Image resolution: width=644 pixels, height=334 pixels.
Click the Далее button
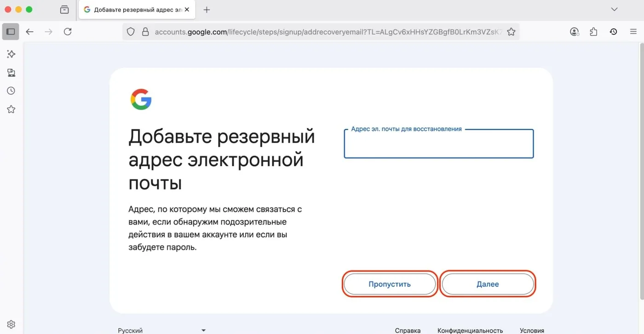tap(488, 284)
